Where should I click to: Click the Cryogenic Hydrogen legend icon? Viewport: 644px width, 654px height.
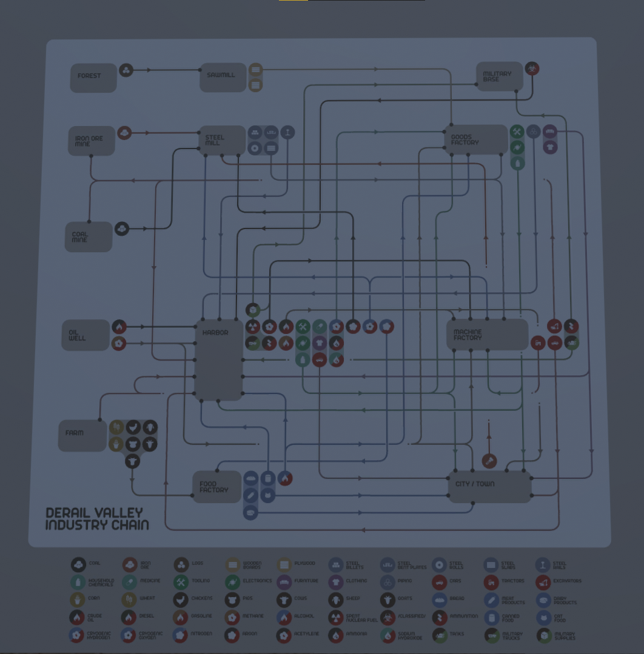(76, 635)
